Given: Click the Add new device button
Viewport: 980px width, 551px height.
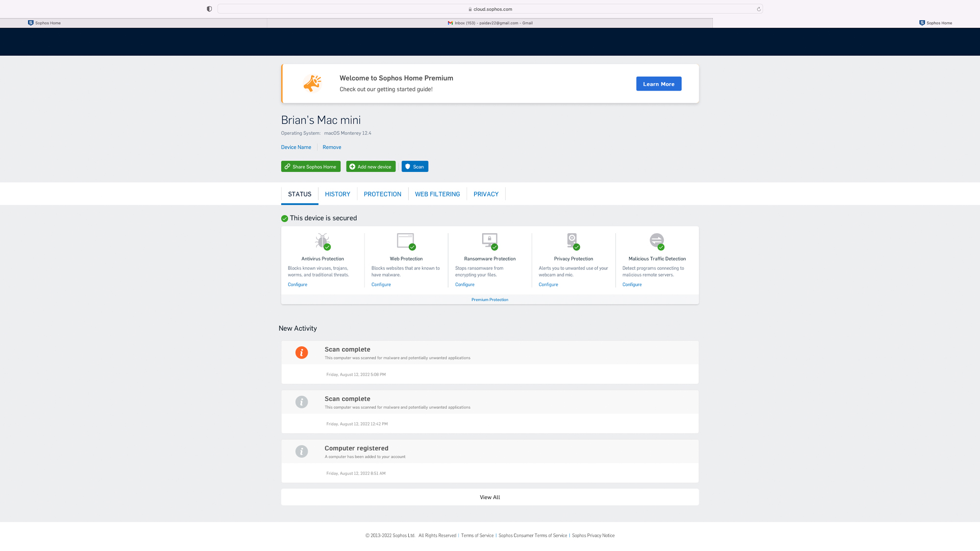Looking at the screenshot, I should coord(370,167).
